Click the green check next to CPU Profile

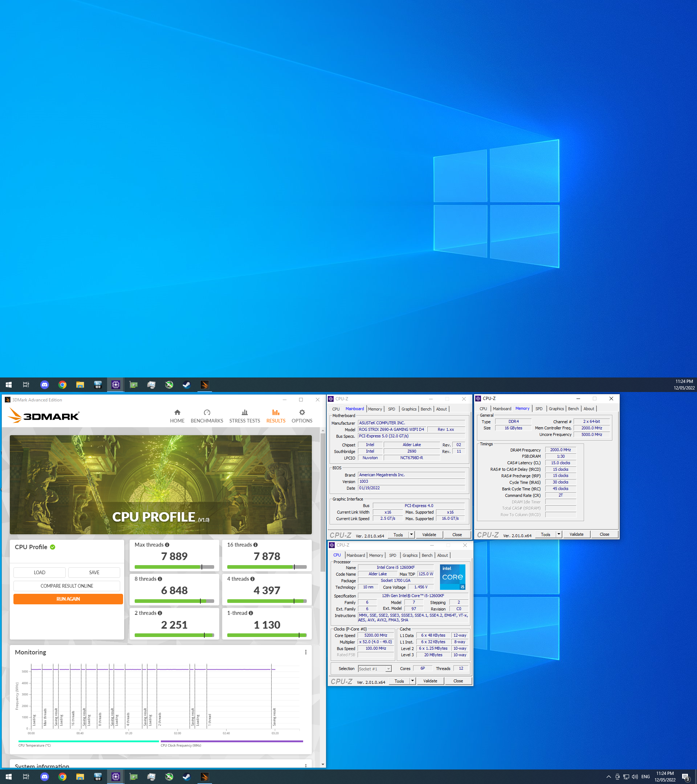coord(53,547)
